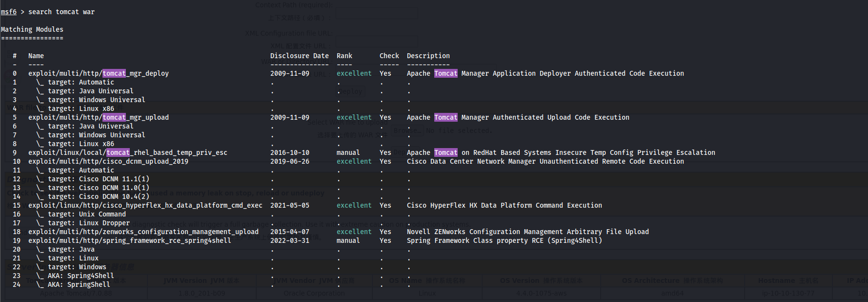This screenshot has width=868, height=302.
Task: Click the date 2009-11-09 for tomcat_mgr_upload
Action: click(x=290, y=117)
